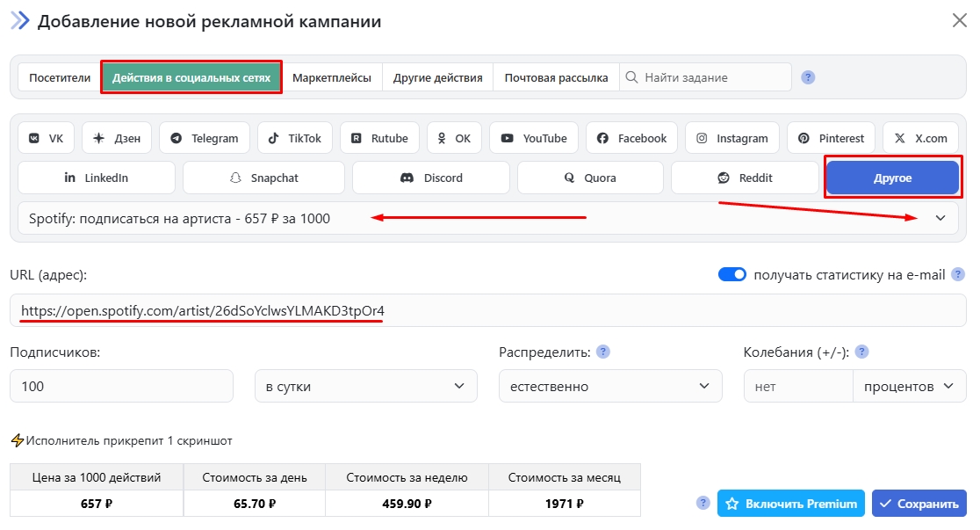The width and height of the screenshot is (980, 530).
Task: Choose the Snapchat platform button
Action: point(263,178)
